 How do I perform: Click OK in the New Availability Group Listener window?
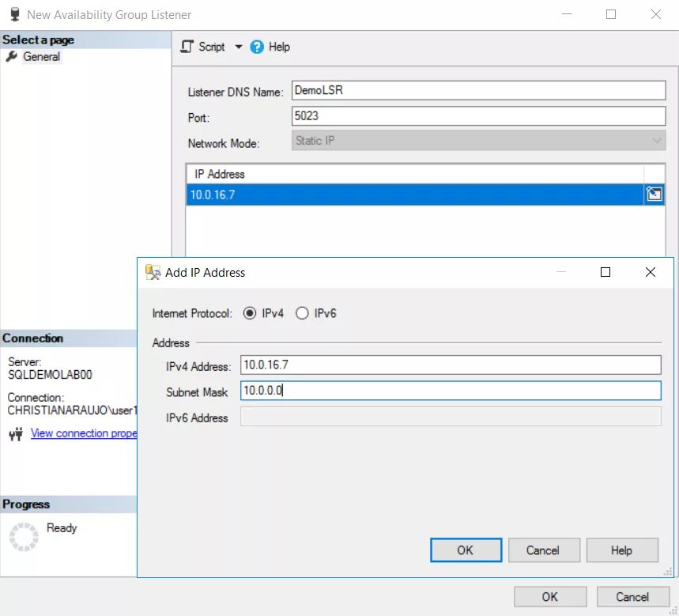(x=550, y=597)
